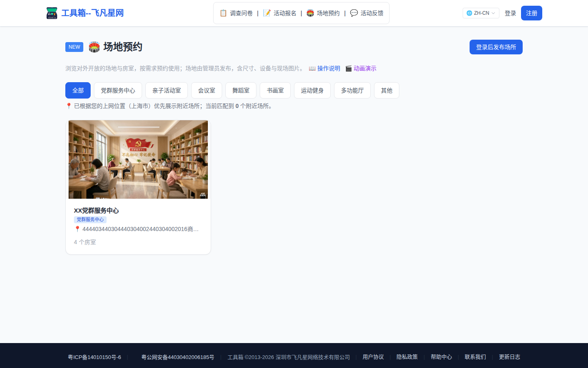The height and width of the screenshot is (368, 588).
Task: Filter by 运动健身 category
Action: 312,90
